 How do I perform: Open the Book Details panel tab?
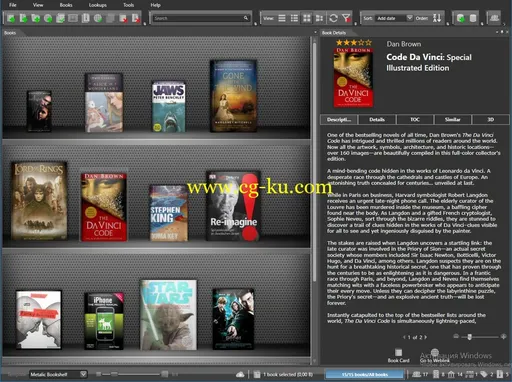click(x=334, y=33)
